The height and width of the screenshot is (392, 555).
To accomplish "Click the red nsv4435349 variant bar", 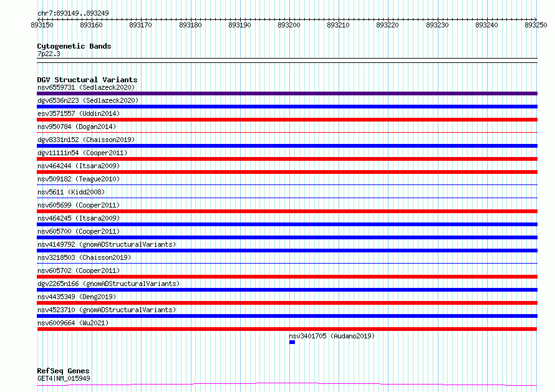I will (287, 303).
